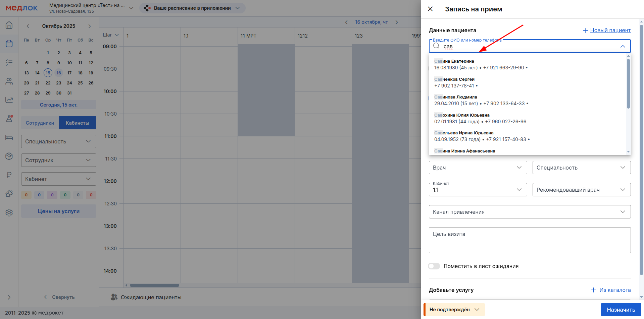Select patient 'Савченков Сергей' from list
This screenshot has height=319, width=644.
454,82
